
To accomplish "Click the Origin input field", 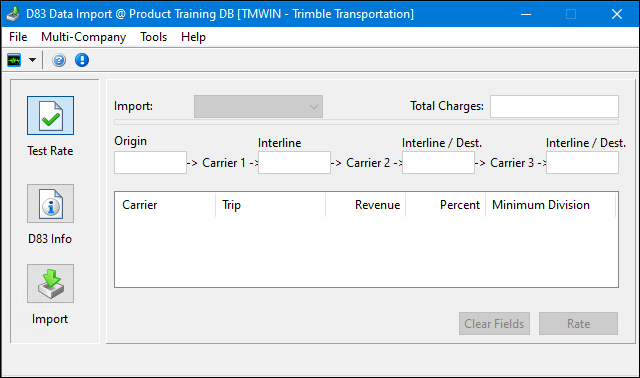I will pyautogui.click(x=150, y=162).
